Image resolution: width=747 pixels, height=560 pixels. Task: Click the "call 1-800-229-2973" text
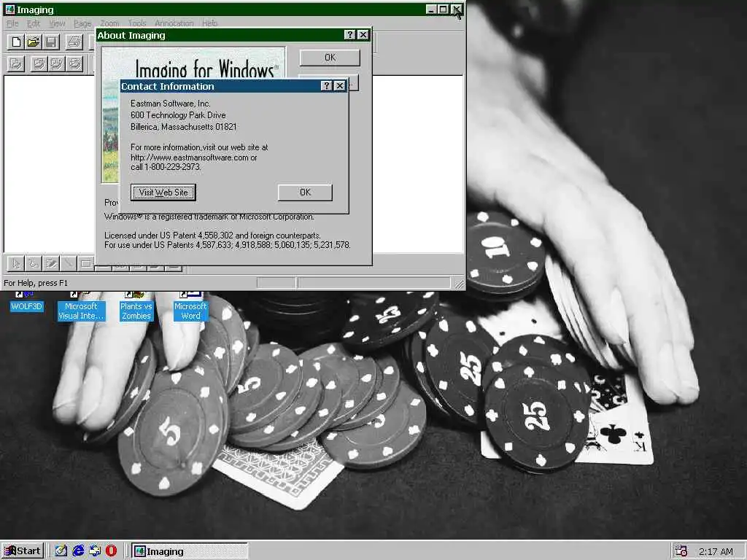click(166, 167)
